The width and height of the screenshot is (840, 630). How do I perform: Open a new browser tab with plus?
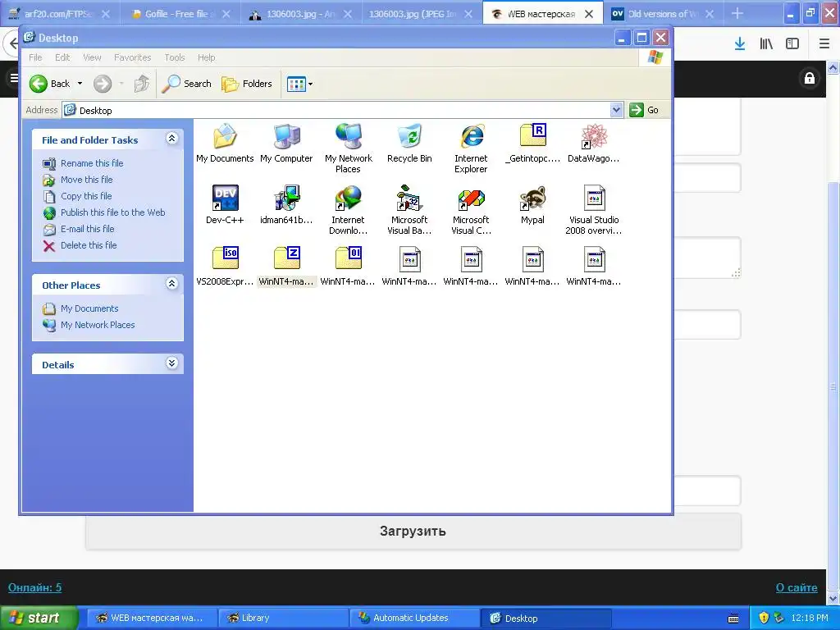tap(737, 13)
